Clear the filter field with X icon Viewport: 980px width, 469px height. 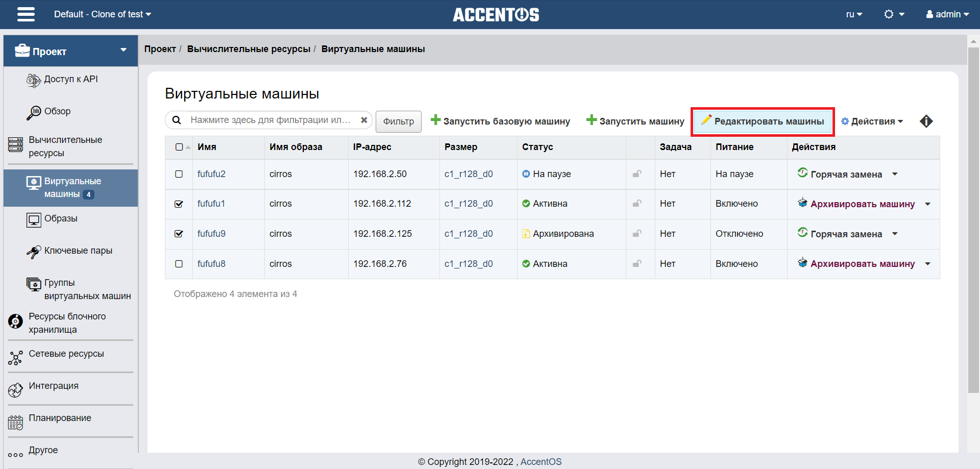pyautogui.click(x=364, y=120)
